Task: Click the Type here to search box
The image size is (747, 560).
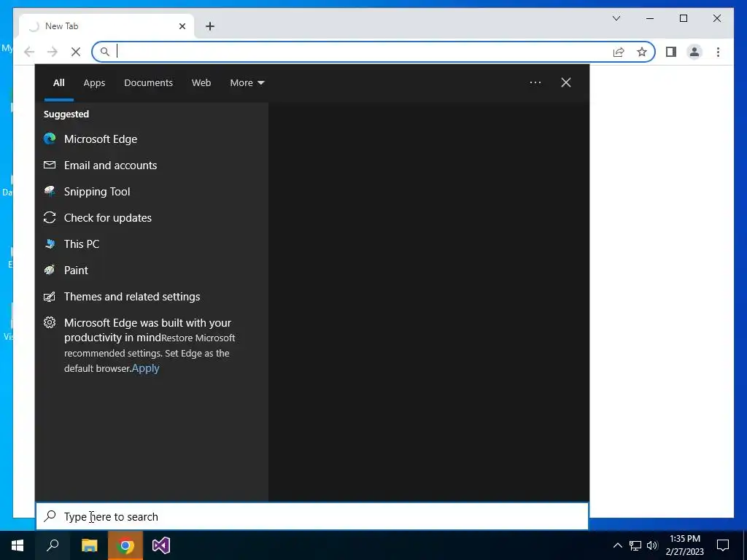Action: (x=312, y=516)
